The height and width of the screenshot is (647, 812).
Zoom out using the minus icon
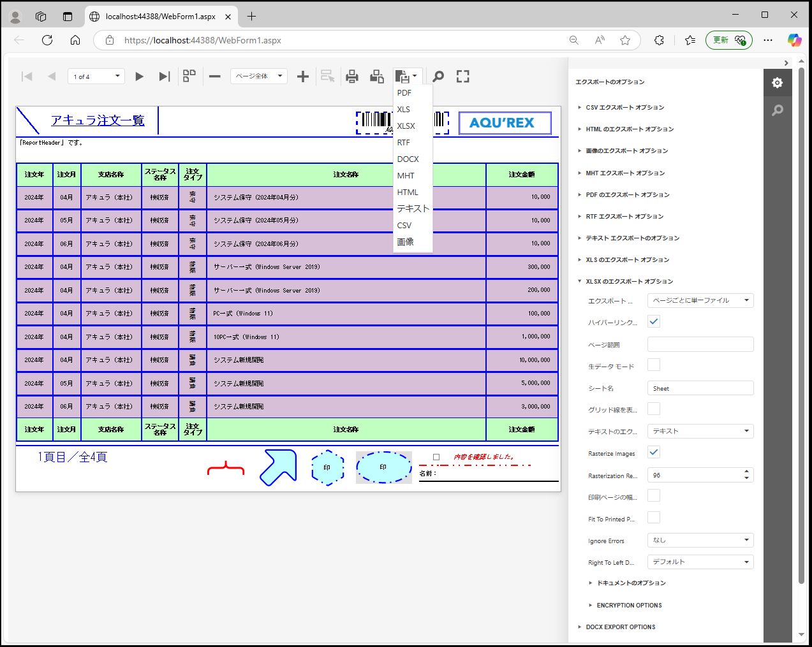[215, 76]
